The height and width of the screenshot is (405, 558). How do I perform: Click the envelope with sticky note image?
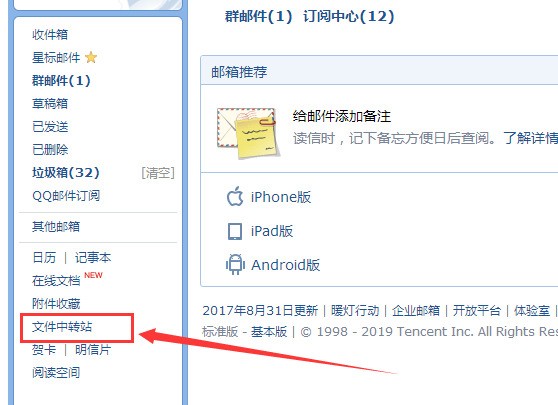click(248, 133)
